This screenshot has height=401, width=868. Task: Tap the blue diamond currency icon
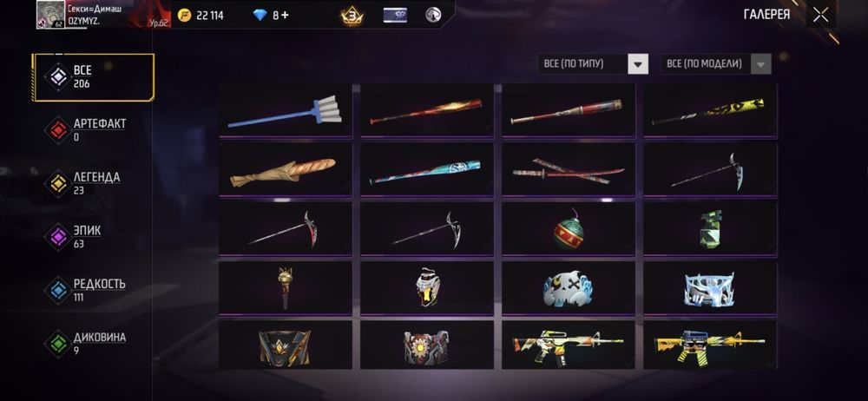[260, 16]
